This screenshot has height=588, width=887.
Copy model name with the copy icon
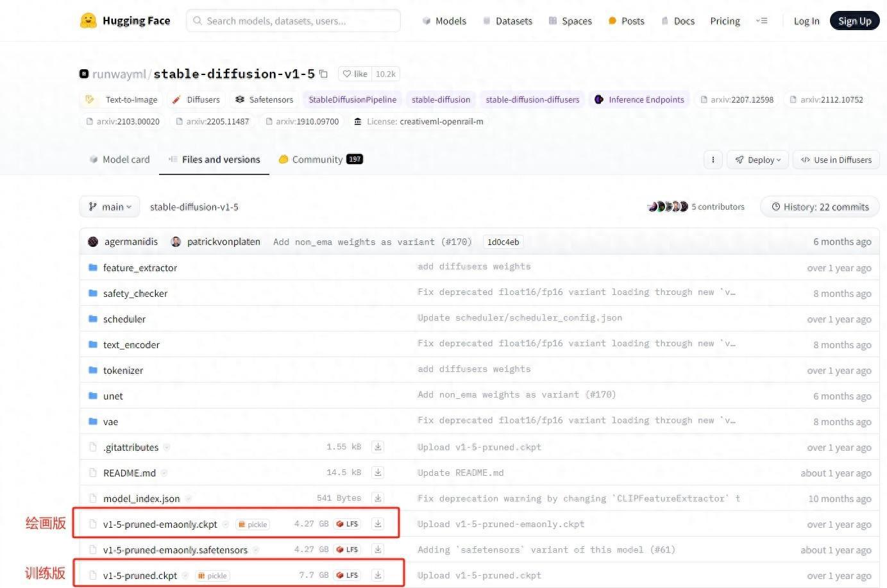(x=324, y=74)
